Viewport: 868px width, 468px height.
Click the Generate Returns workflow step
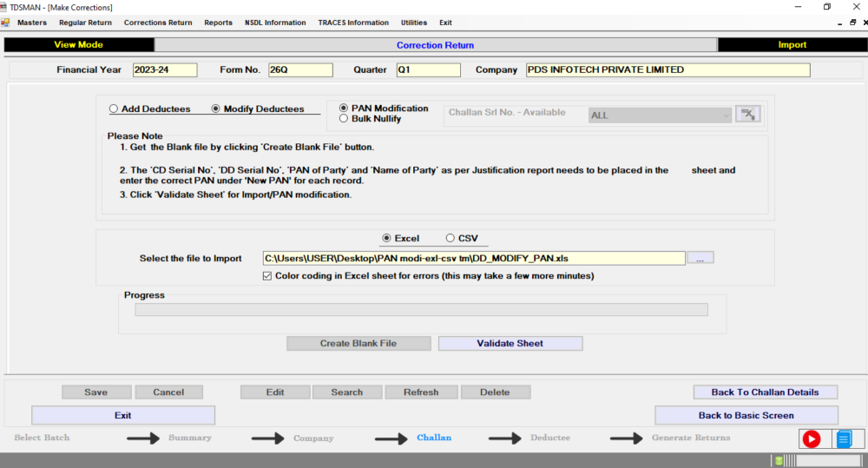691,438
